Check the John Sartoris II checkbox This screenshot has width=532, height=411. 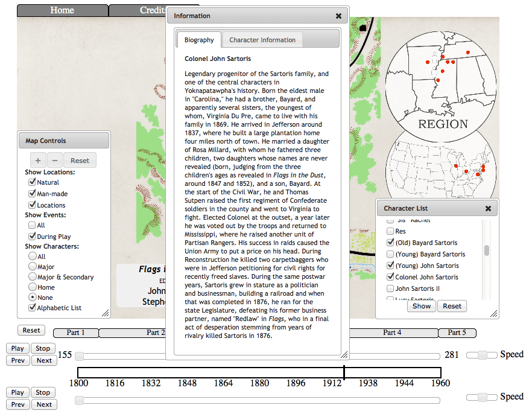point(390,288)
